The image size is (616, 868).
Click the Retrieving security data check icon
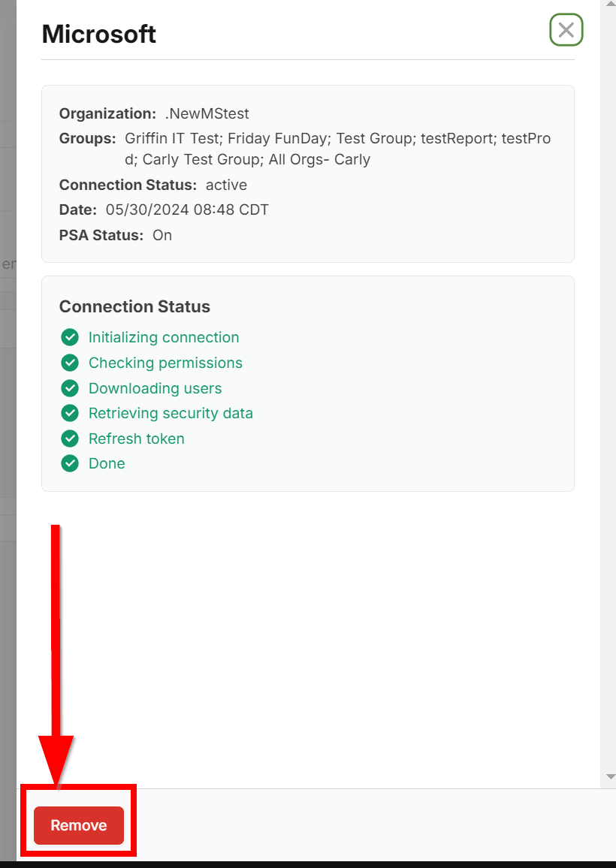(70, 413)
